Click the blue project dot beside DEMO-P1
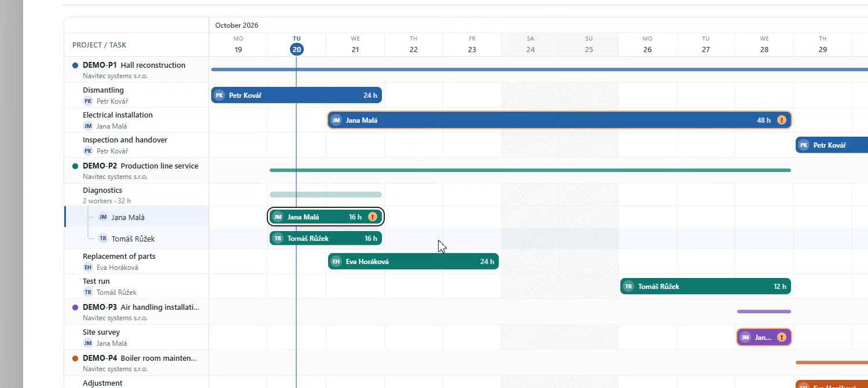The width and height of the screenshot is (868, 388). (75, 65)
